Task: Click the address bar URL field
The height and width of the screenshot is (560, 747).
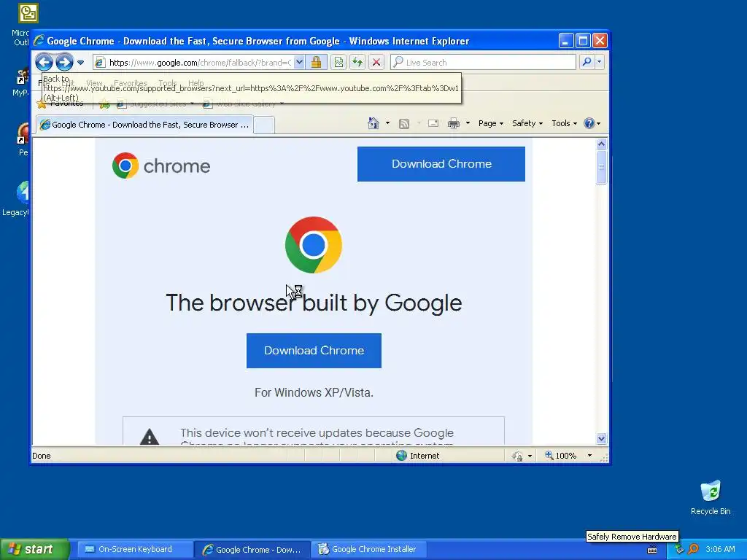Action: (199, 63)
